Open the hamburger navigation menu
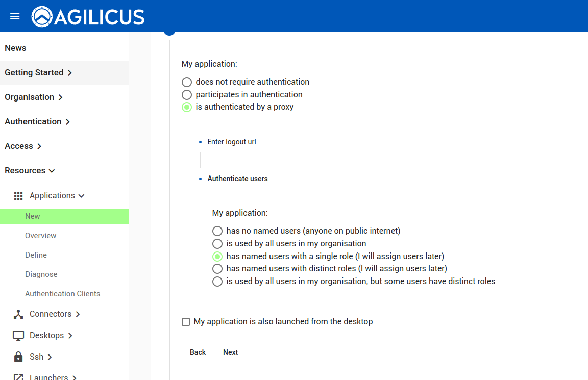588x380 pixels. [15, 16]
